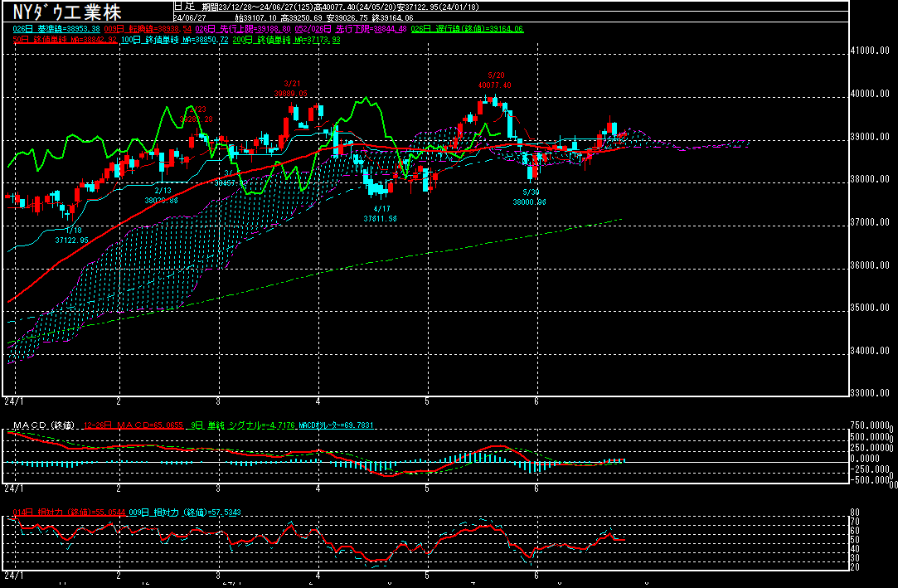Click the low value '38000.98' on the chart
The height and width of the screenshot is (588, 898).
pos(529,202)
